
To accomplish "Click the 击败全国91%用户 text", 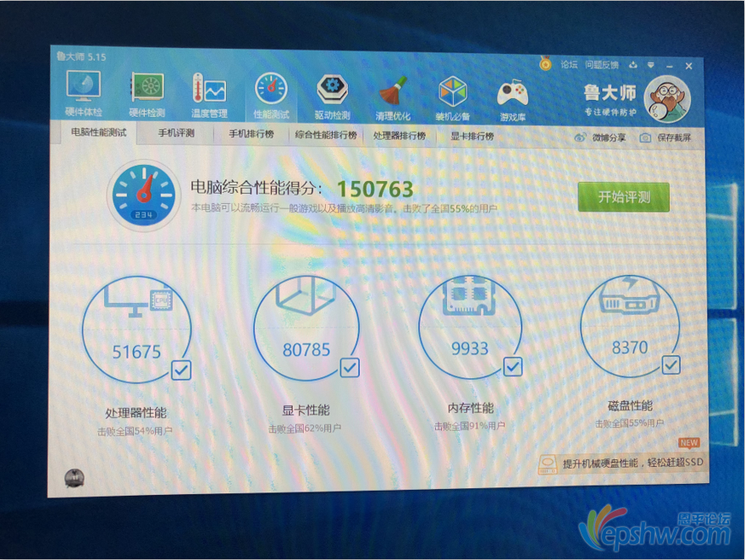I will tap(469, 426).
